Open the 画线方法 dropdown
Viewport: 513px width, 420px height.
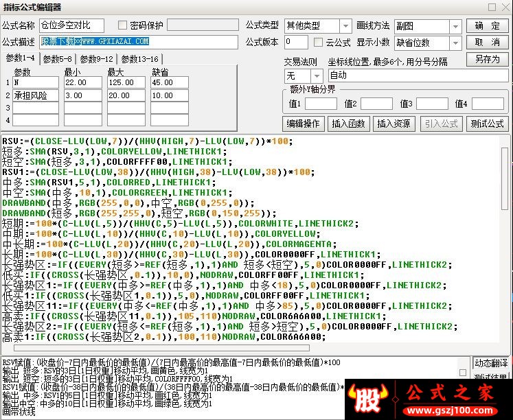coord(455,27)
